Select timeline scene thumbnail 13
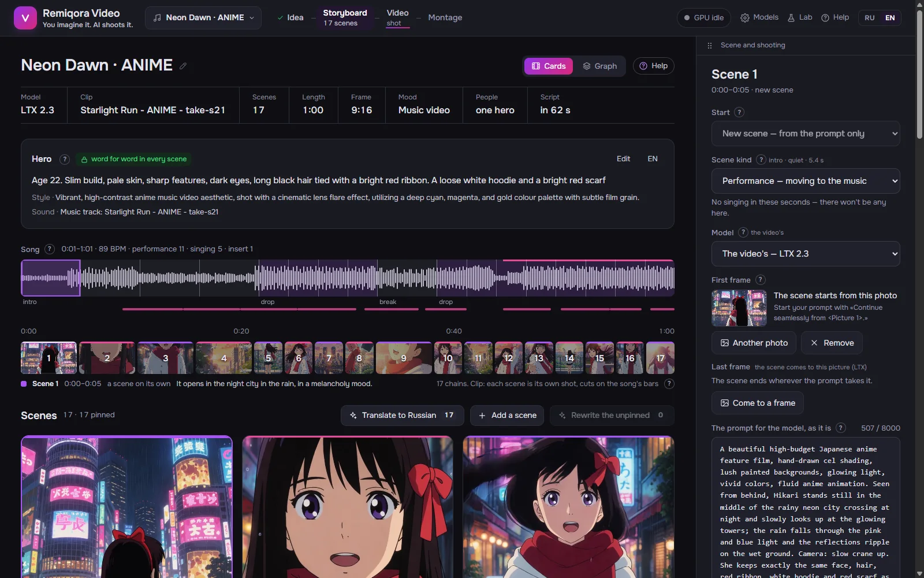 pyautogui.click(x=539, y=358)
